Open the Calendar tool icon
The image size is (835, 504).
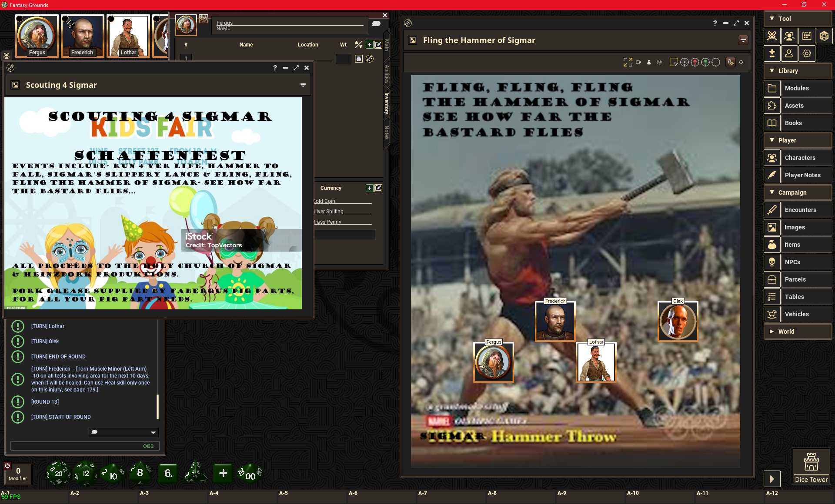(807, 36)
